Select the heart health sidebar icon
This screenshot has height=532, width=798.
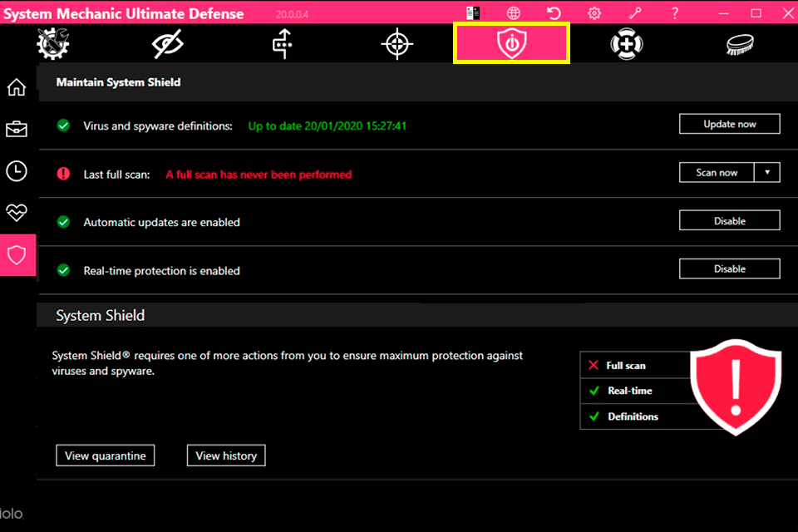point(16,213)
